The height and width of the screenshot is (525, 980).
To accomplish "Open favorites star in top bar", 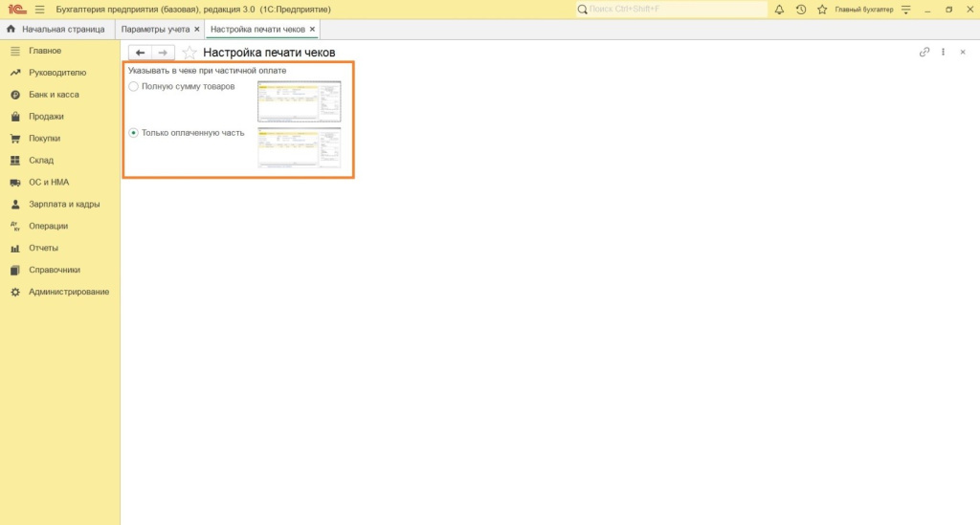I will [x=822, y=10].
